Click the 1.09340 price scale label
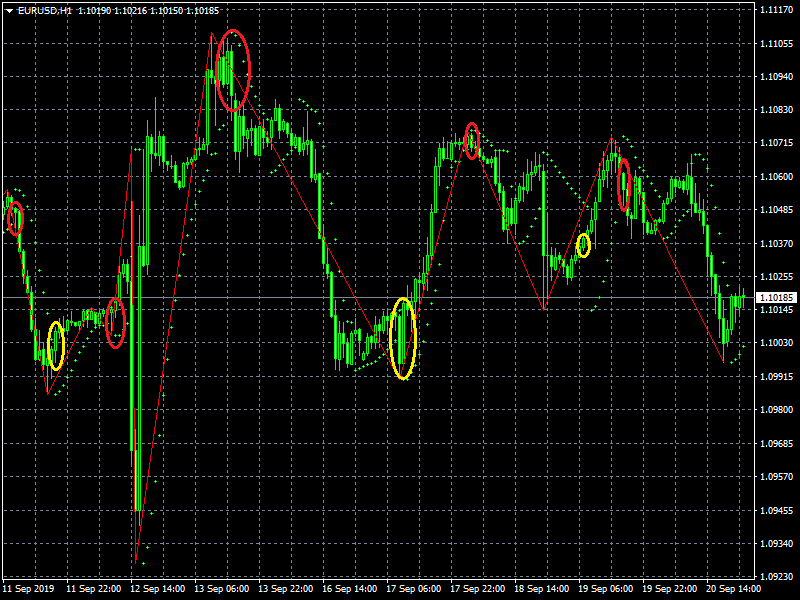The image size is (800, 600). click(777, 544)
